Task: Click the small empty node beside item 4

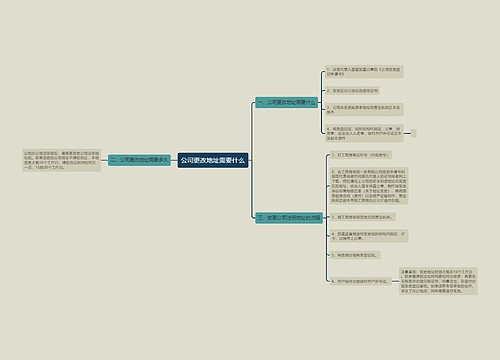Action: coord(414,133)
